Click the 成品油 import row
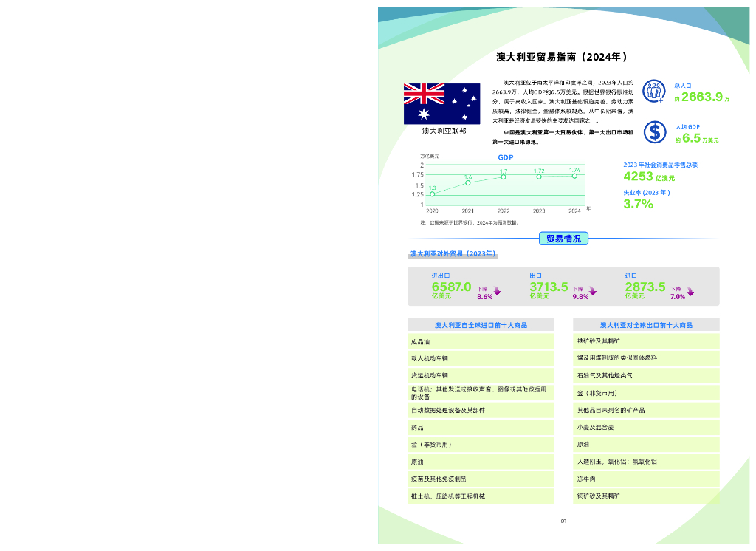 point(481,342)
